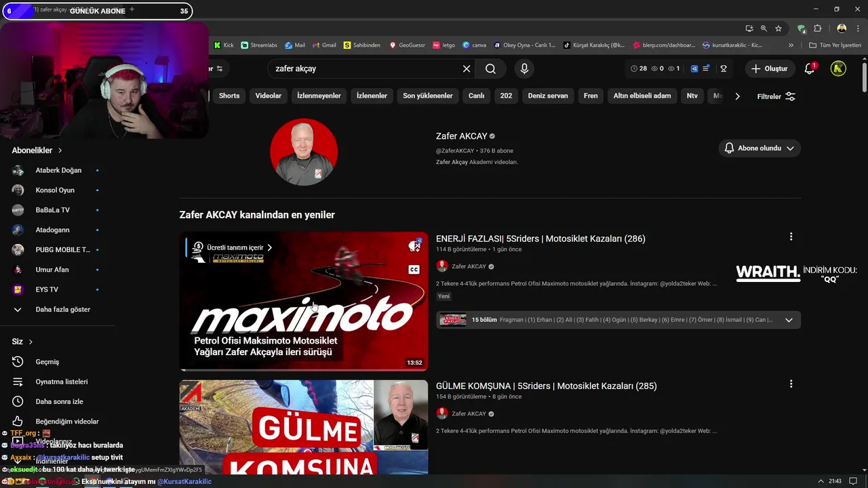Click the trophy icon in the extension bar

pyautogui.click(x=724, y=68)
